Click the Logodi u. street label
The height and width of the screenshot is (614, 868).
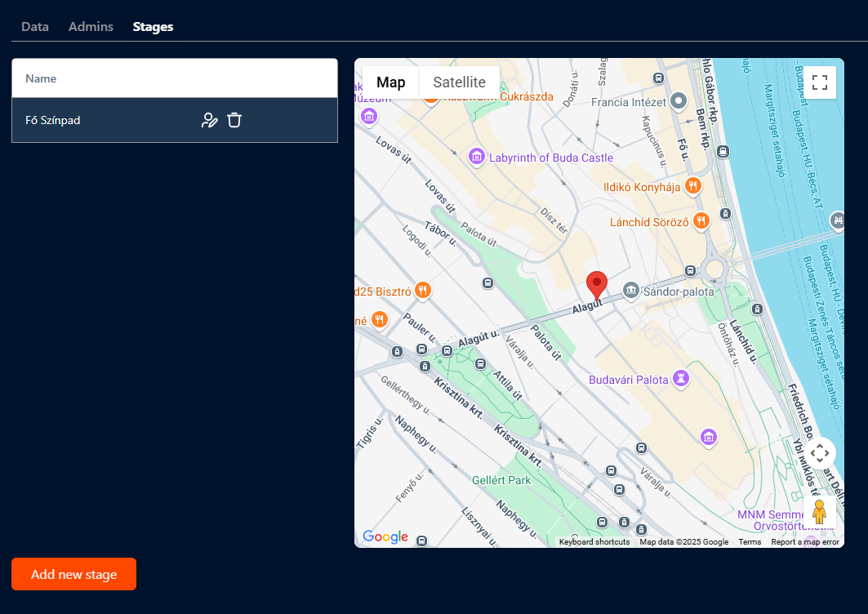tap(416, 241)
